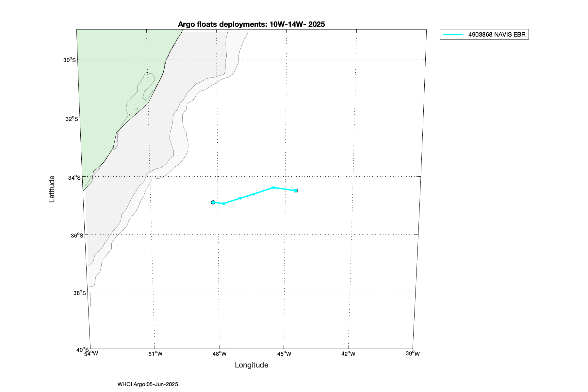Viewport: 588px width, 392px height.
Task: Click the '38°S' latitude tick label
Action: click(79, 293)
